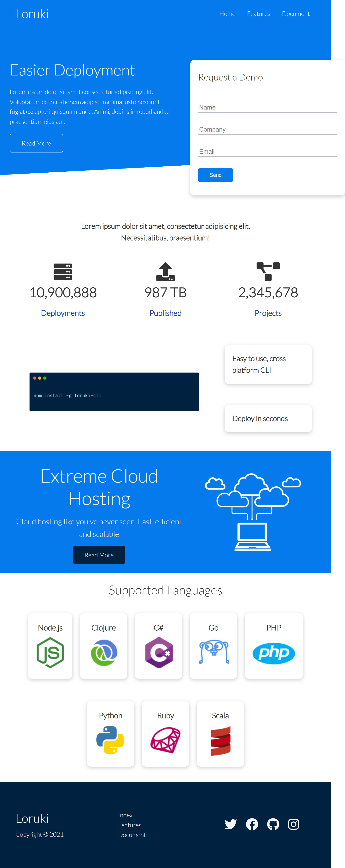Go to Home in the top navigation
The image size is (345, 868).
(227, 14)
